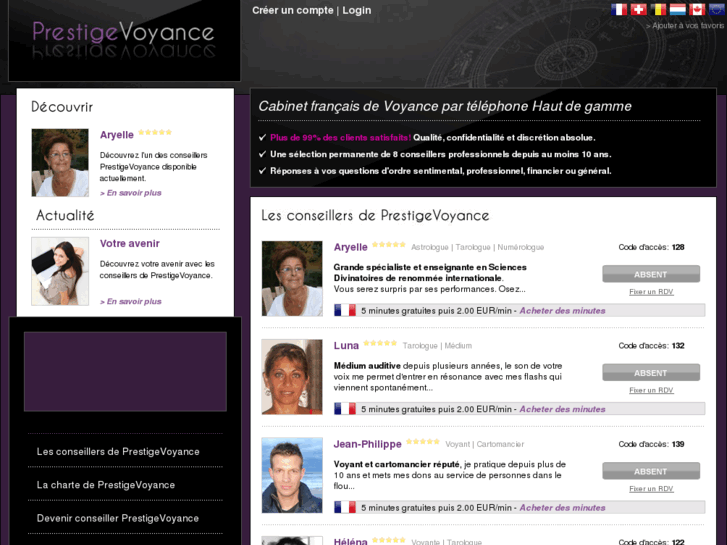Click ABSENT button for Aryelle
This screenshot has width=727, height=545.
click(x=651, y=274)
